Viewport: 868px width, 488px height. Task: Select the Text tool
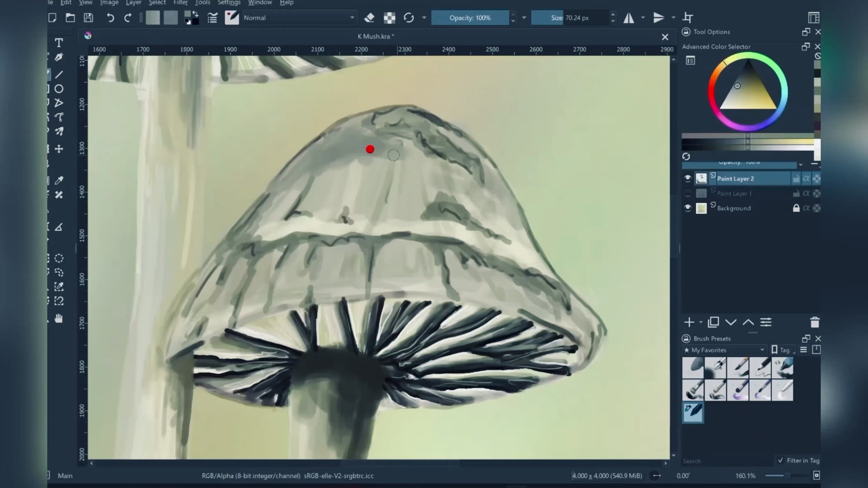tap(58, 43)
